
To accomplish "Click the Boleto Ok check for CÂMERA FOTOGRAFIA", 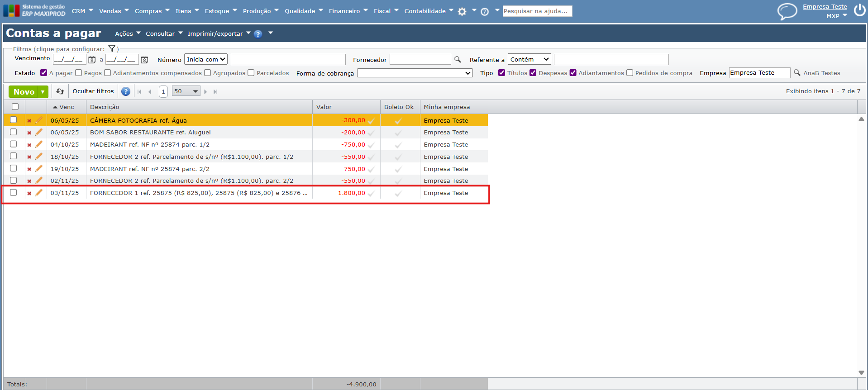I will [x=398, y=121].
